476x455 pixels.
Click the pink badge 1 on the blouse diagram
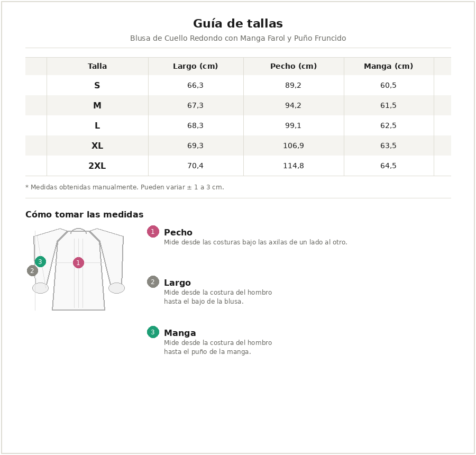click(78, 263)
